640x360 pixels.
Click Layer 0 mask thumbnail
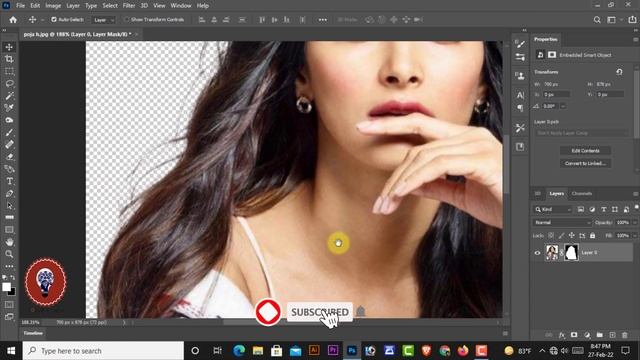point(571,253)
